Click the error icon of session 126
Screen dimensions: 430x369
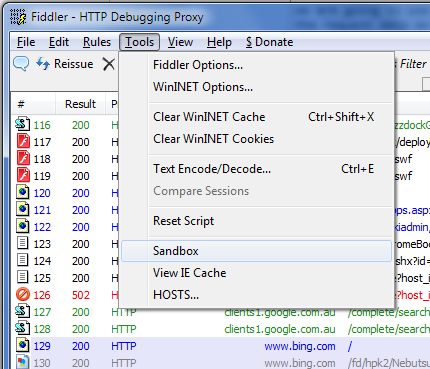[23, 295]
